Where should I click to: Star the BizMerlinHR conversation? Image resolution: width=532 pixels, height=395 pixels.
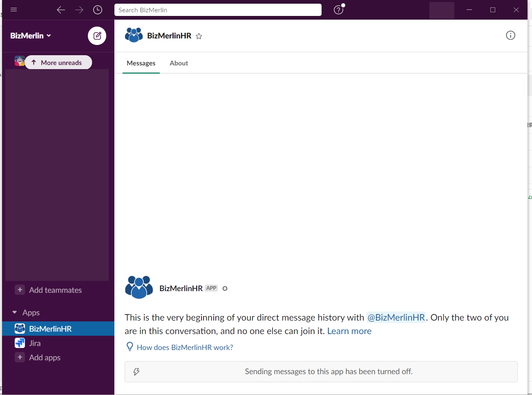(x=199, y=36)
